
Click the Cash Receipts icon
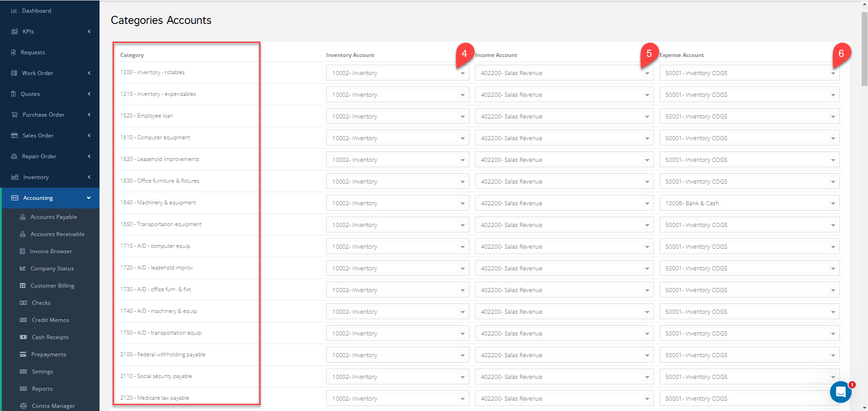click(x=24, y=337)
